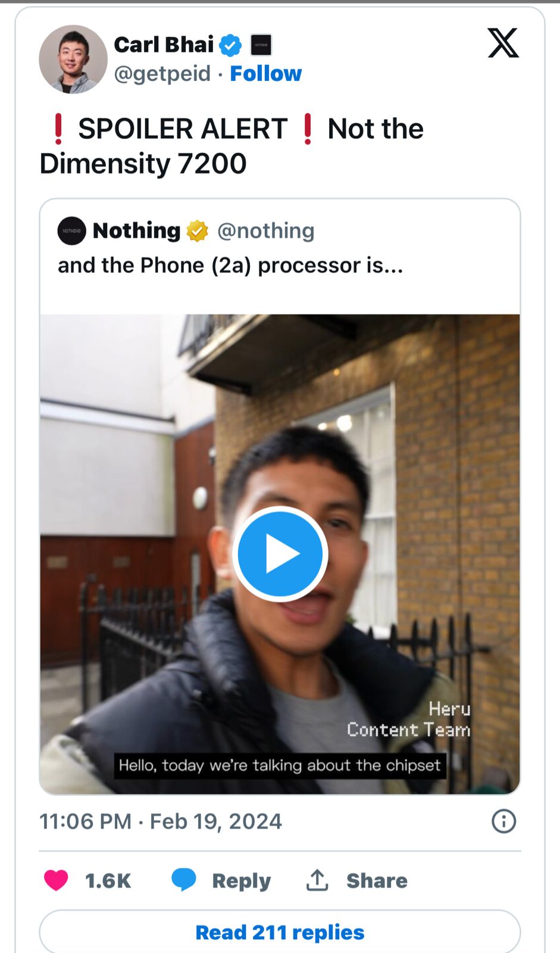The width and height of the screenshot is (560, 953).
Task: Play the Phone (2a) processor video
Action: click(x=280, y=554)
